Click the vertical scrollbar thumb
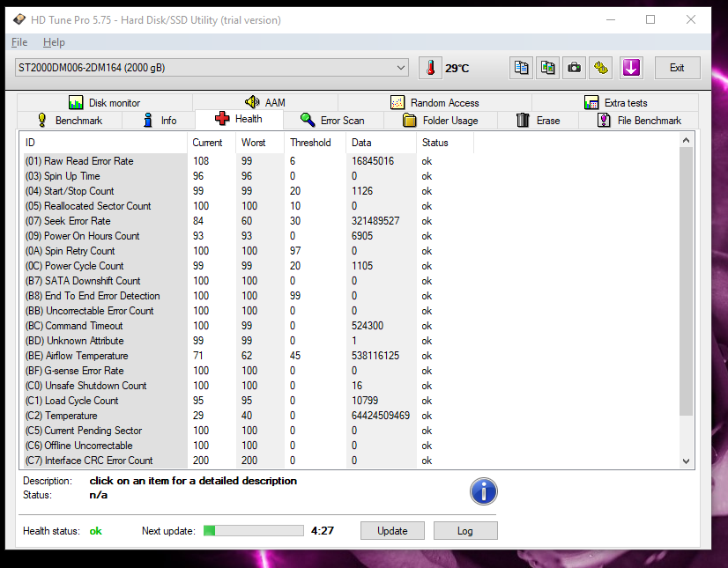Image resolution: width=728 pixels, height=568 pixels. point(687,281)
